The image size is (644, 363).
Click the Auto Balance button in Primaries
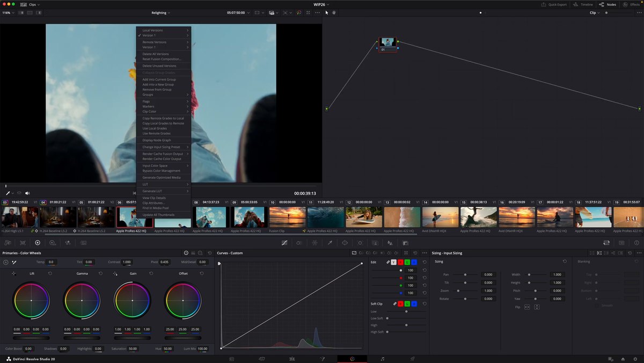pyautogui.click(x=6, y=262)
